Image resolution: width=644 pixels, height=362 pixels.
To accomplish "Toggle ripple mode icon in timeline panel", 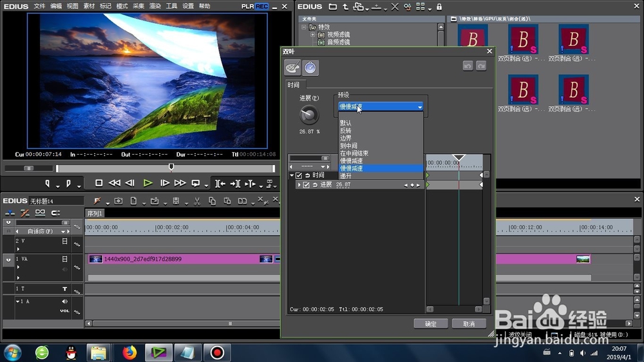I will 24,213.
